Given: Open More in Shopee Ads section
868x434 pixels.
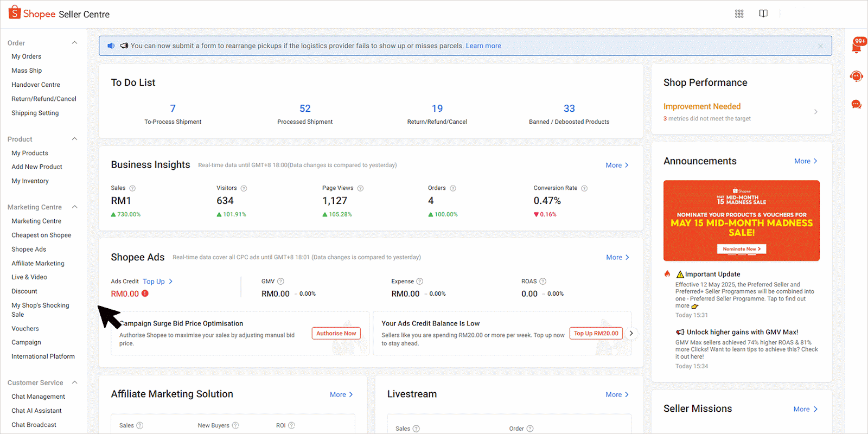Looking at the screenshot, I should [x=617, y=258].
